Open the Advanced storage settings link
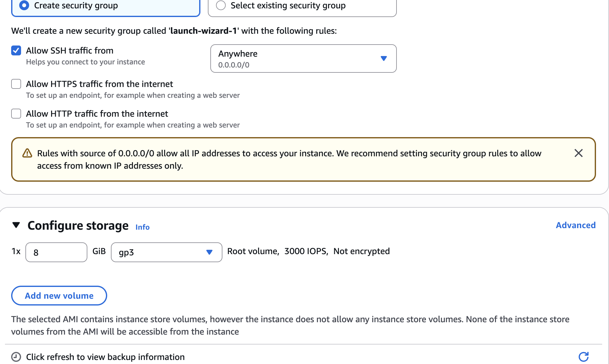 point(576,225)
